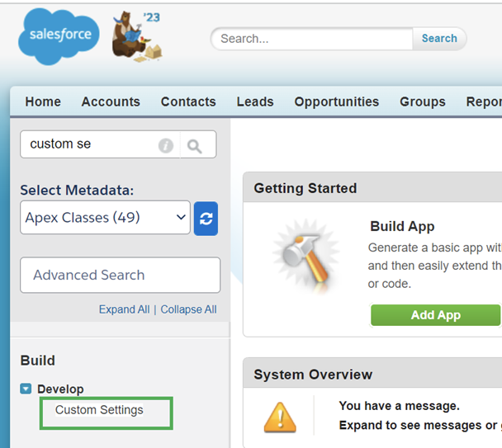Image resolution: width=502 pixels, height=448 pixels.
Task: Select the Opportunities tab
Action: click(337, 101)
